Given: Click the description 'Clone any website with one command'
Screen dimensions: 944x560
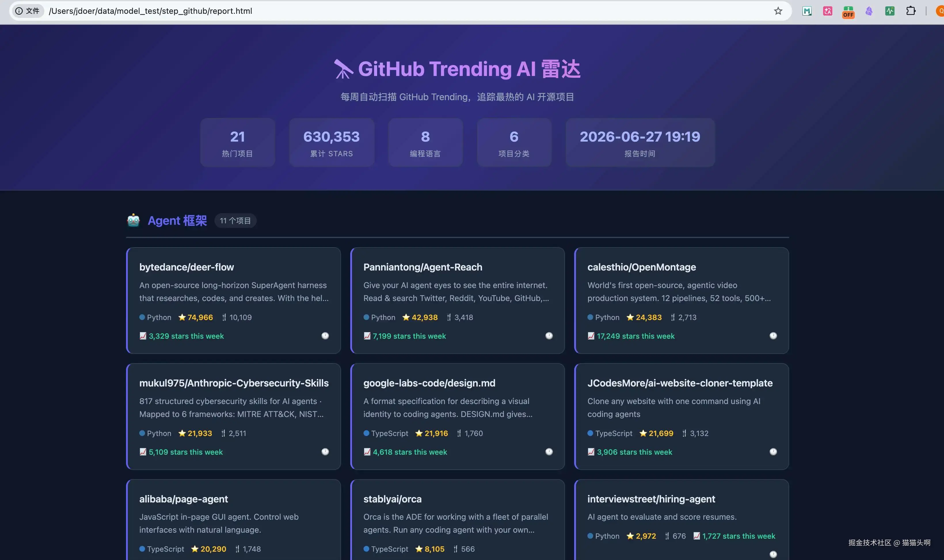Looking at the screenshot, I should 674,407.
